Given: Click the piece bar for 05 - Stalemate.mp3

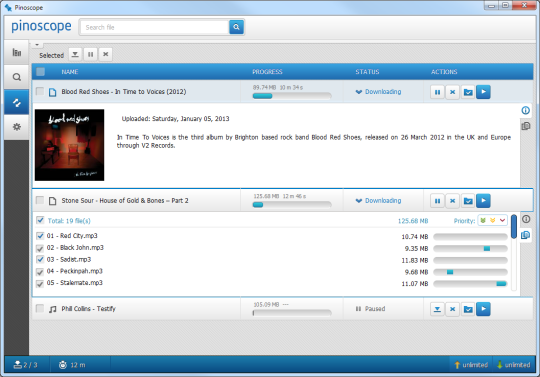Looking at the screenshot, I should click(470, 284).
